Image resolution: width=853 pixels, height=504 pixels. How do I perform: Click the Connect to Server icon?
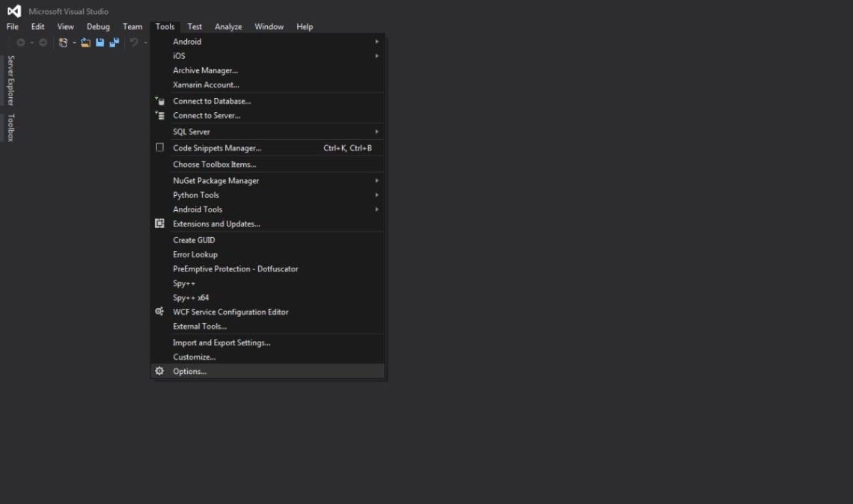coord(159,115)
